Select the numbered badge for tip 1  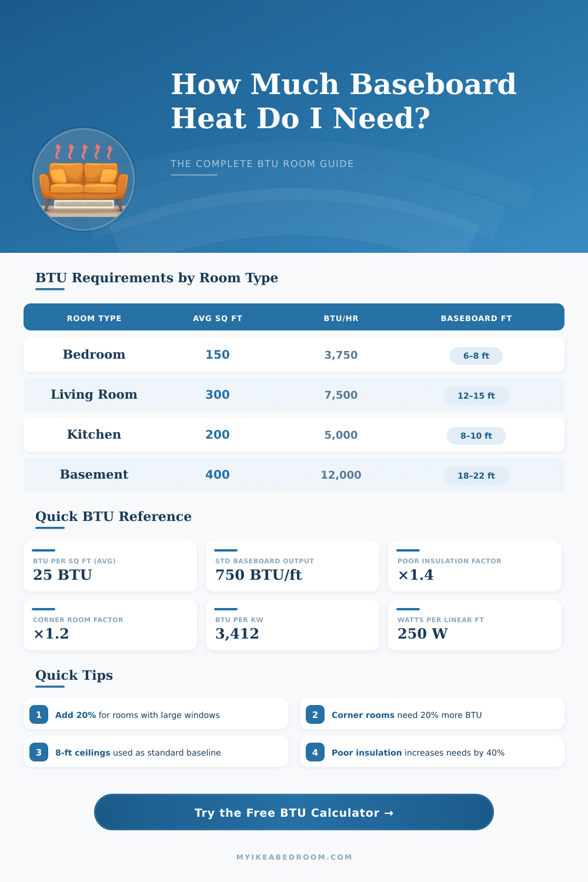click(x=39, y=714)
